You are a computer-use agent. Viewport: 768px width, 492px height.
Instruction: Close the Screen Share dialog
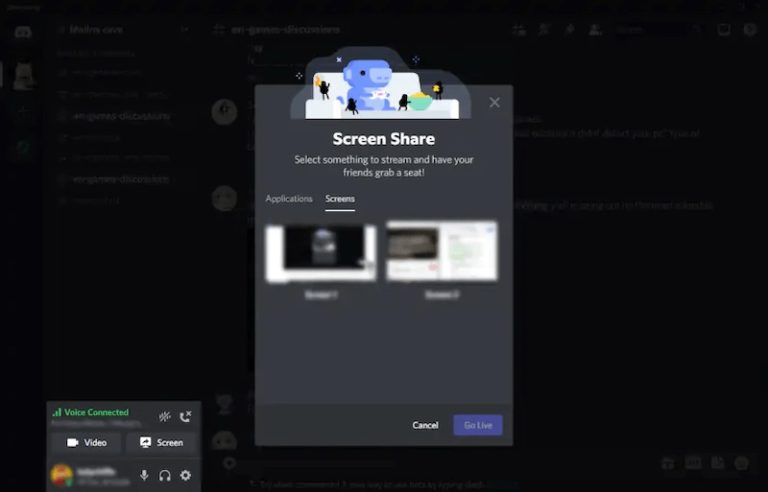tap(494, 102)
